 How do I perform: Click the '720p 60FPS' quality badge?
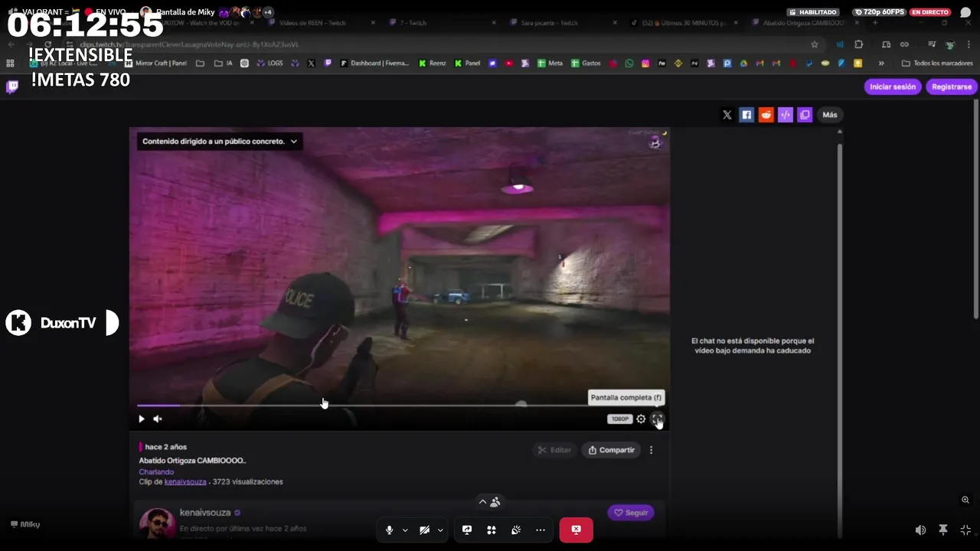click(880, 12)
